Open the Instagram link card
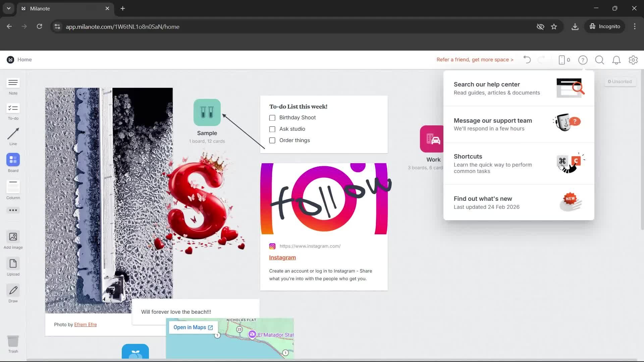Image resolution: width=644 pixels, height=362 pixels. point(282,257)
